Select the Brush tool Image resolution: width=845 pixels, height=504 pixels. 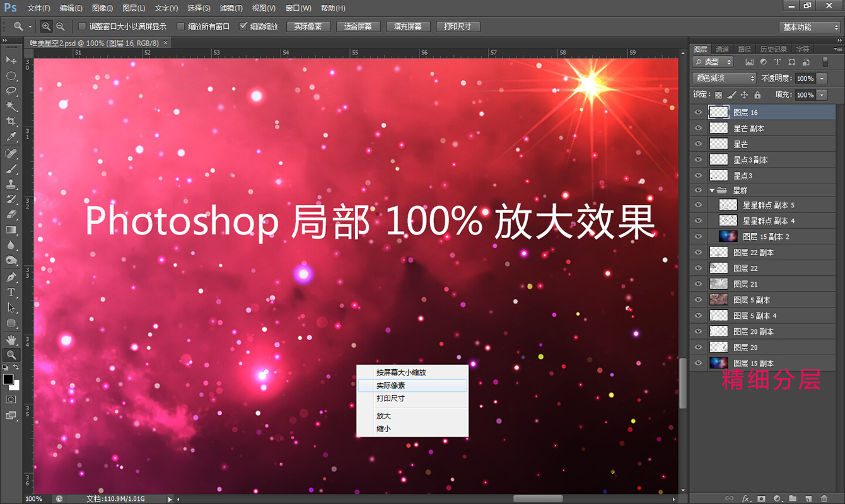[11, 169]
